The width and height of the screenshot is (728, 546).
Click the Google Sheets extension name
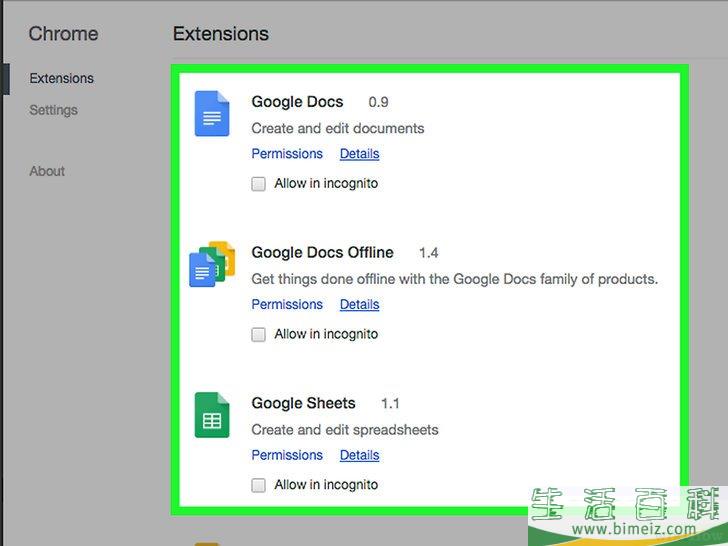click(x=303, y=403)
